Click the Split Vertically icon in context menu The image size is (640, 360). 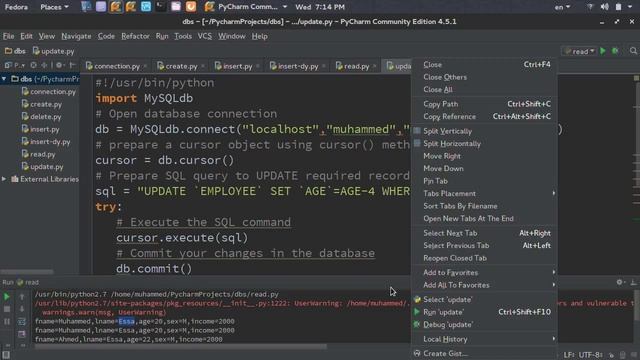tap(417, 131)
